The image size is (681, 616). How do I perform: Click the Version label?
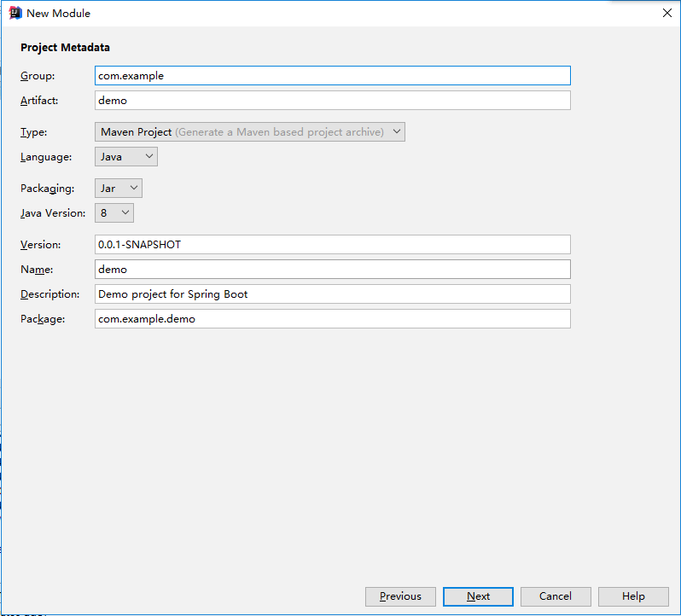[x=40, y=245]
